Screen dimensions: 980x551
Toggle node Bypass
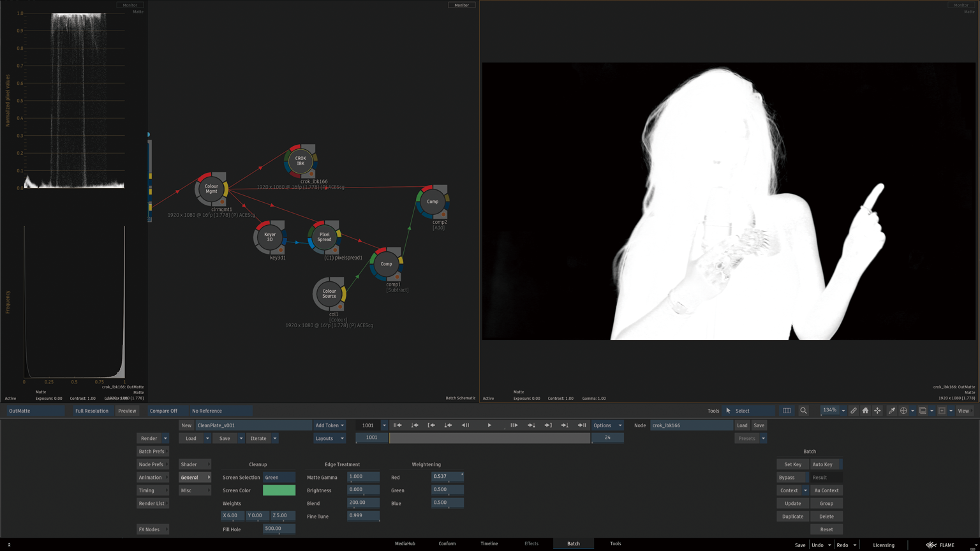(792, 478)
